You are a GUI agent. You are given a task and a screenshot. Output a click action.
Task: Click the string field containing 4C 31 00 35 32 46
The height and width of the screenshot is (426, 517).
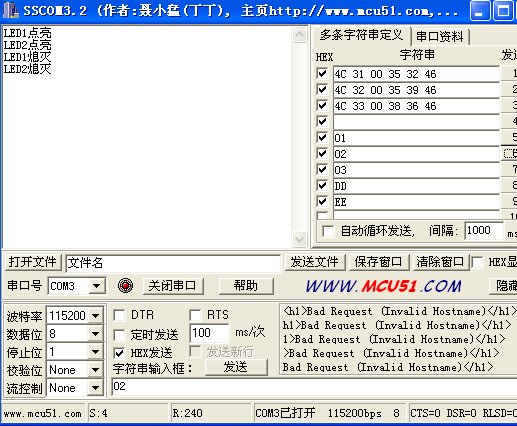(x=416, y=74)
